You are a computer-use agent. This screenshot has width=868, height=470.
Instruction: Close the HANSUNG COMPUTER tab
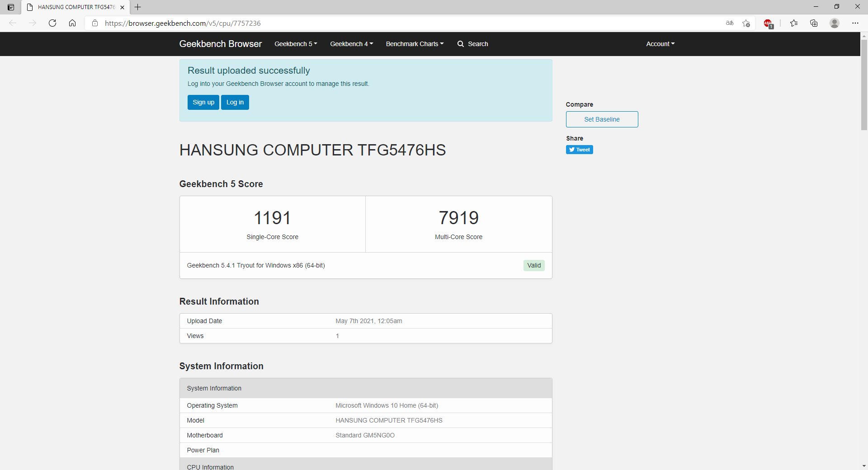(122, 7)
